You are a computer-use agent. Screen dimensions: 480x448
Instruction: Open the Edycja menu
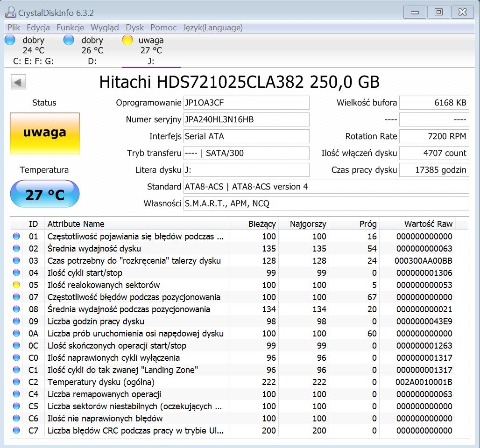point(38,28)
